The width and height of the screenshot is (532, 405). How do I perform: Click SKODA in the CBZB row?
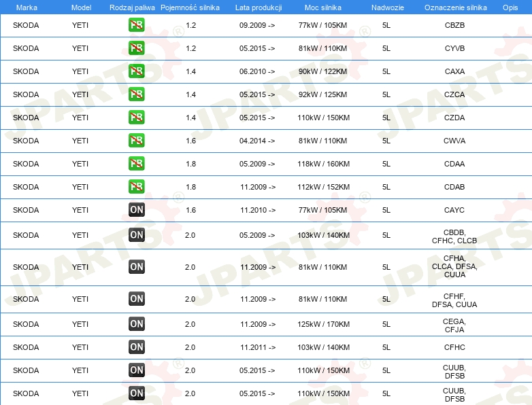(x=26, y=25)
